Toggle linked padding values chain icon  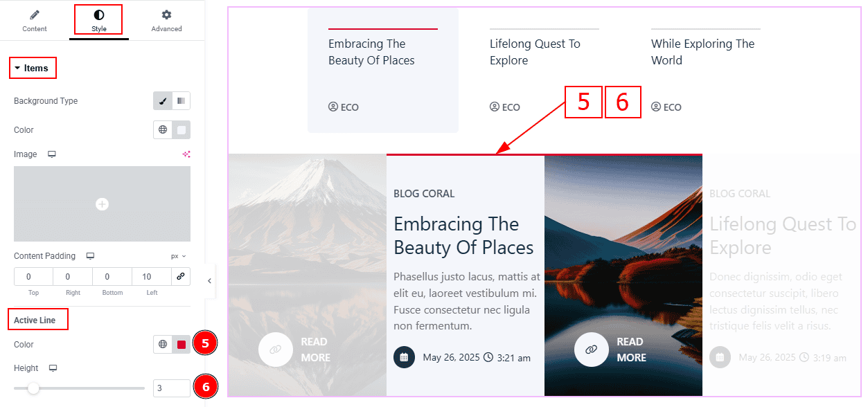tap(181, 276)
